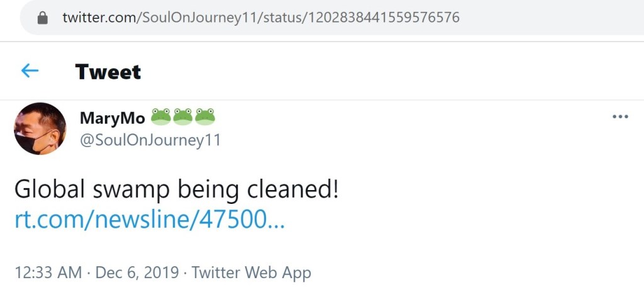The width and height of the screenshot is (644, 292).
Task: Open the rt.com/newsline link
Action: [x=149, y=220]
